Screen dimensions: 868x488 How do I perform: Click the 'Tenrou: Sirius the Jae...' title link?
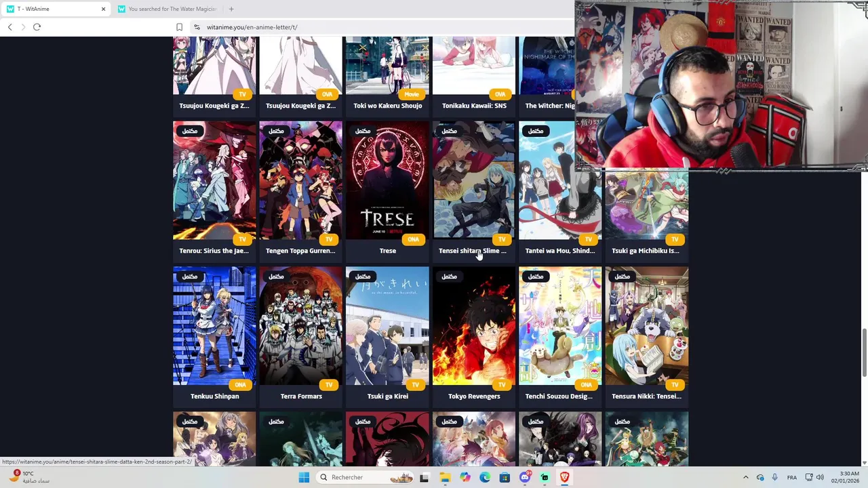tap(214, 251)
